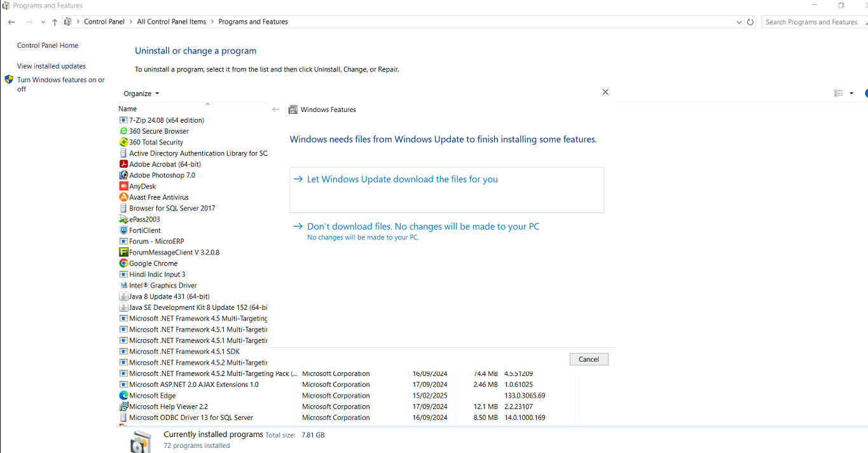Click the shield icon beside Turn Windows features
868x453 pixels.
[9, 80]
